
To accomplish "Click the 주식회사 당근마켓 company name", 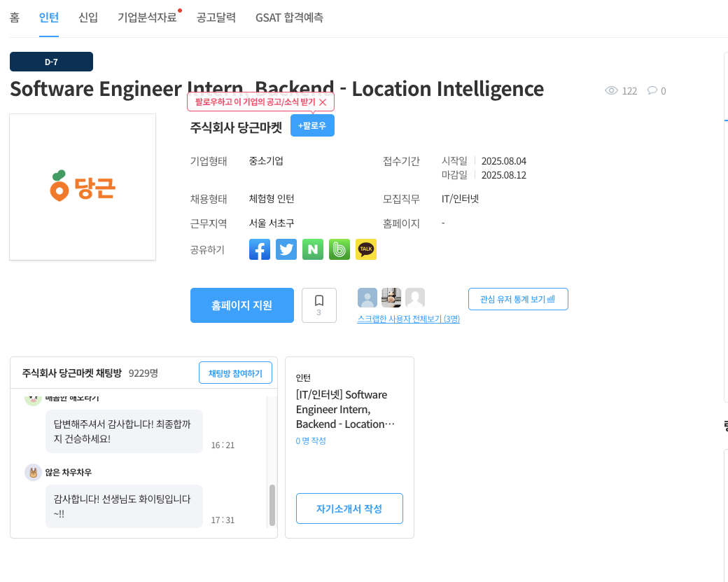I will (x=236, y=127).
